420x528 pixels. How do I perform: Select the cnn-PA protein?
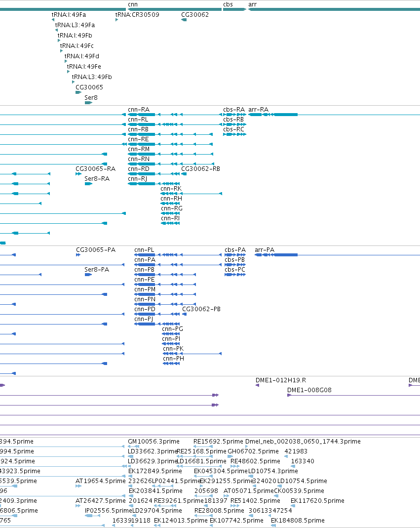145,260
